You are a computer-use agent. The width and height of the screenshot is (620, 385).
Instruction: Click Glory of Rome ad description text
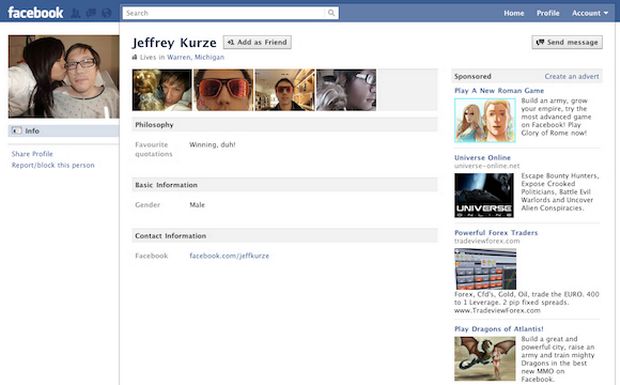pos(556,117)
